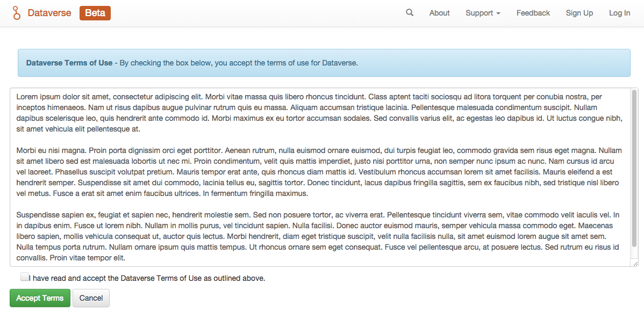Click the paragraph starting 'Lorem ipsum dolor'
This screenshot has height=327, width=644.
pyautogui.click(x=319, y=113)
